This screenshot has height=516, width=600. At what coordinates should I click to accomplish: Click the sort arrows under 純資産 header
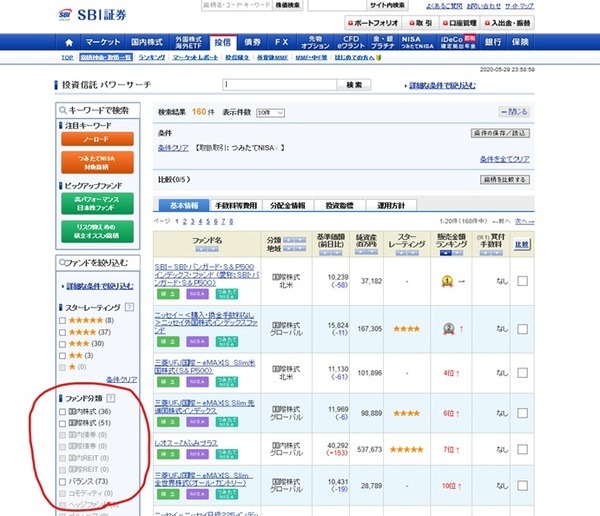pyautogui.click(x=366, y=252)
